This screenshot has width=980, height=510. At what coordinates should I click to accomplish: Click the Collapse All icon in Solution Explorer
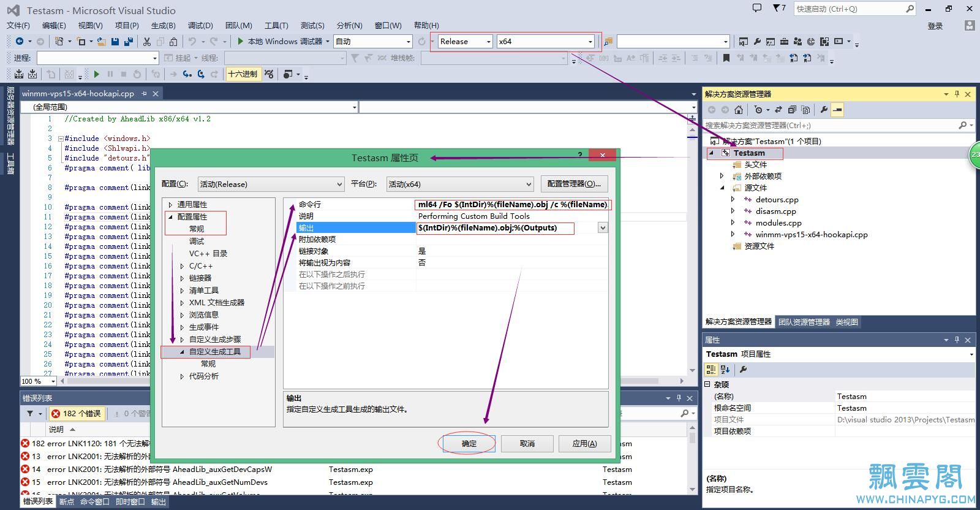coord(792,110)
